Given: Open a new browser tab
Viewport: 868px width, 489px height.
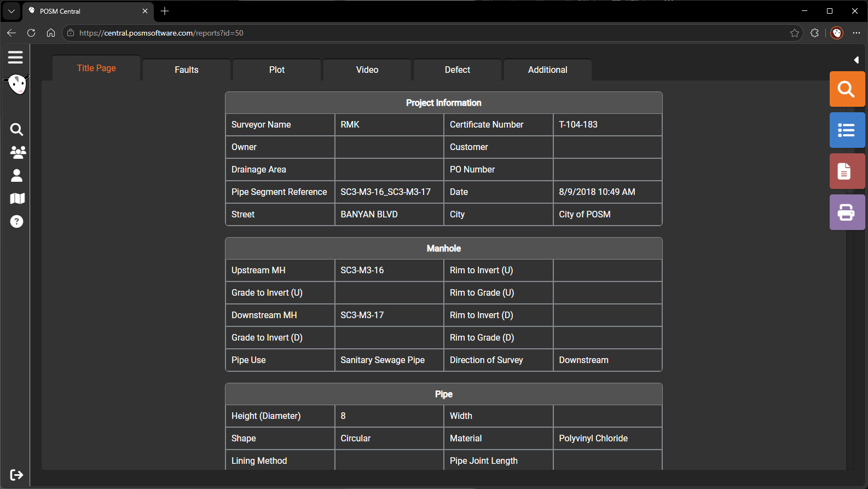Looking at the screenshot, I should pos(165,11).
